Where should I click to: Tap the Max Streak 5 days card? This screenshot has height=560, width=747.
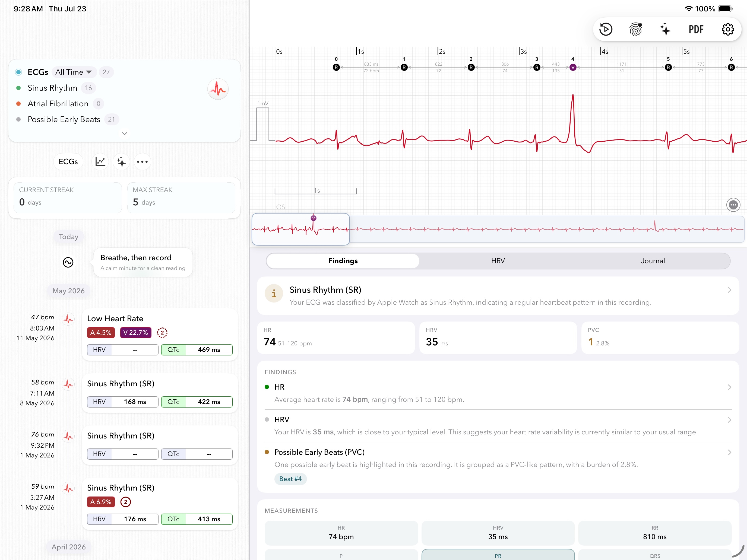(x=181, y=198)
